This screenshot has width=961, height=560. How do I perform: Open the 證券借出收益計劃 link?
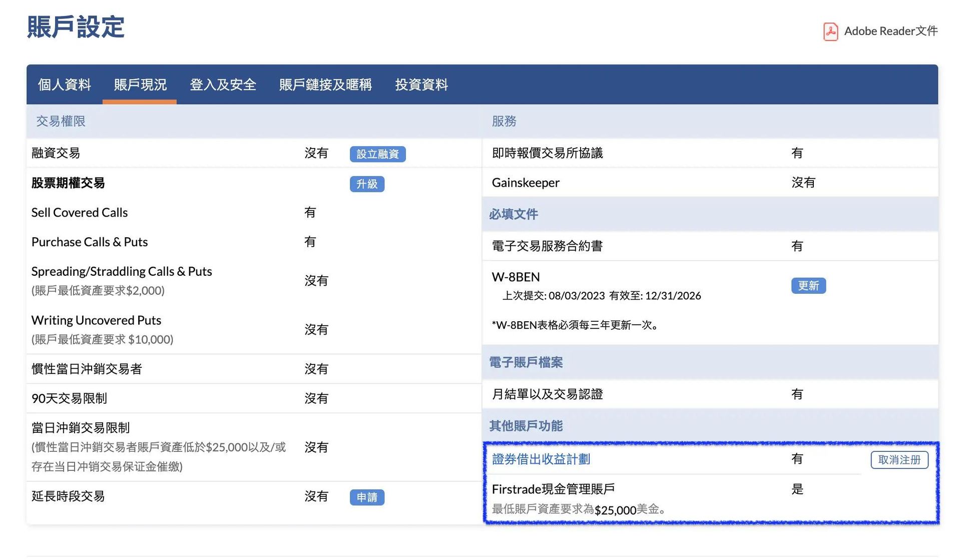pos(541,459)
